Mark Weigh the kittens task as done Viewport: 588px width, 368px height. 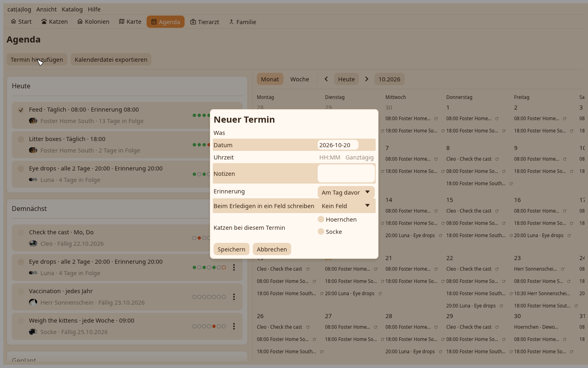click(21, 321)
